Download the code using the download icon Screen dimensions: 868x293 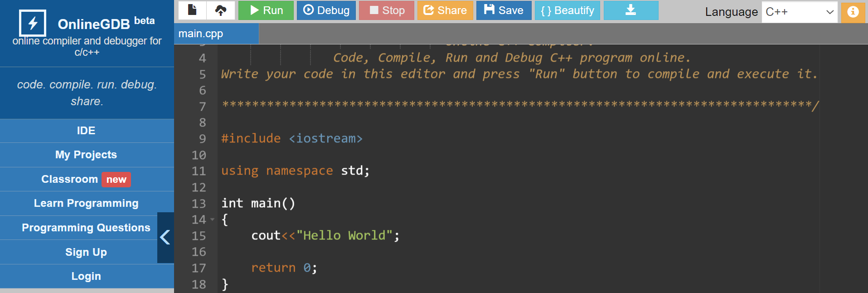click(x=631, y=10)
